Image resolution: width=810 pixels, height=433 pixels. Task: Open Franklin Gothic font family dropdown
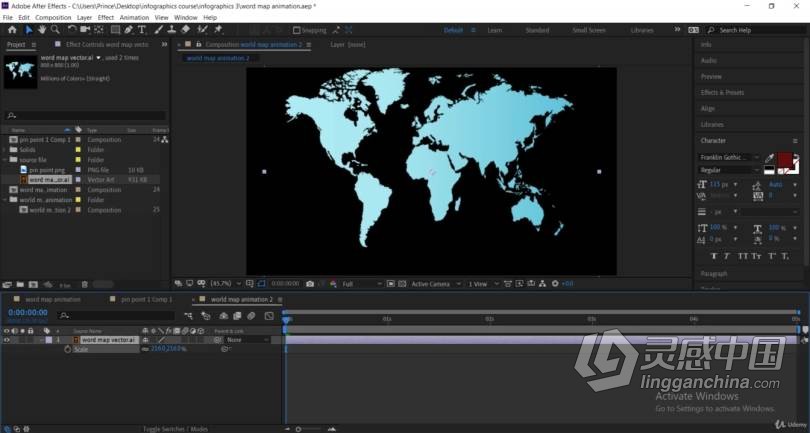(x=728, y=157)
